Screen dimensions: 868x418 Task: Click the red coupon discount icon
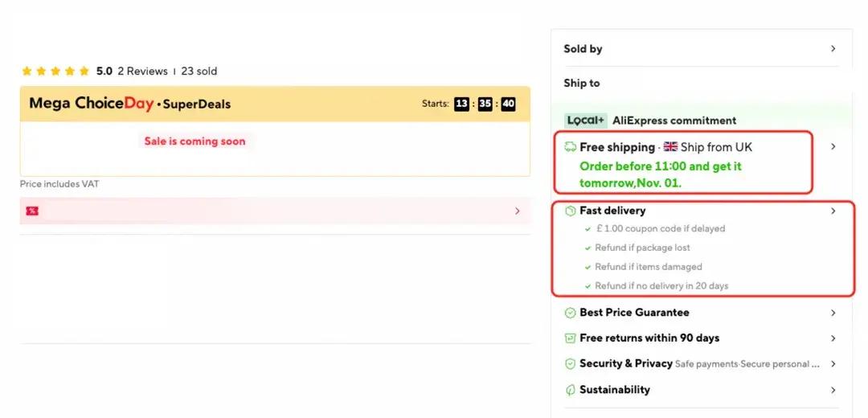[32, 211]
